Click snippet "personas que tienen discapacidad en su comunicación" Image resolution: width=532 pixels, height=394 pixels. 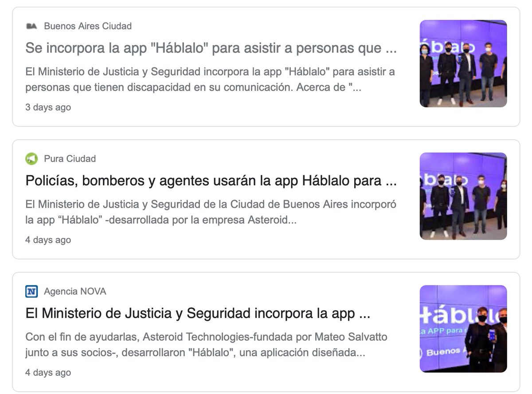[x=159, y=87]
